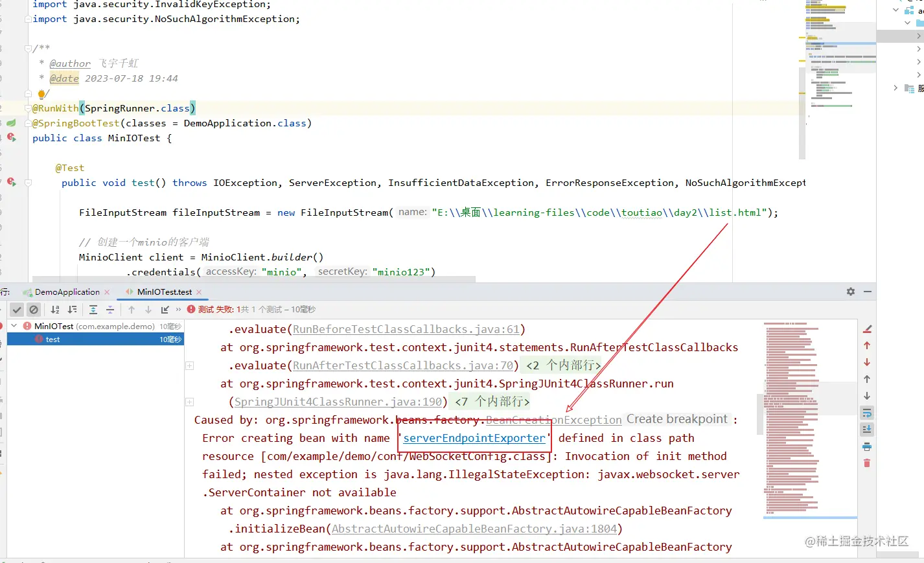
Task: Select the failed 'test' method row
Action: click(x=95, y=339)
